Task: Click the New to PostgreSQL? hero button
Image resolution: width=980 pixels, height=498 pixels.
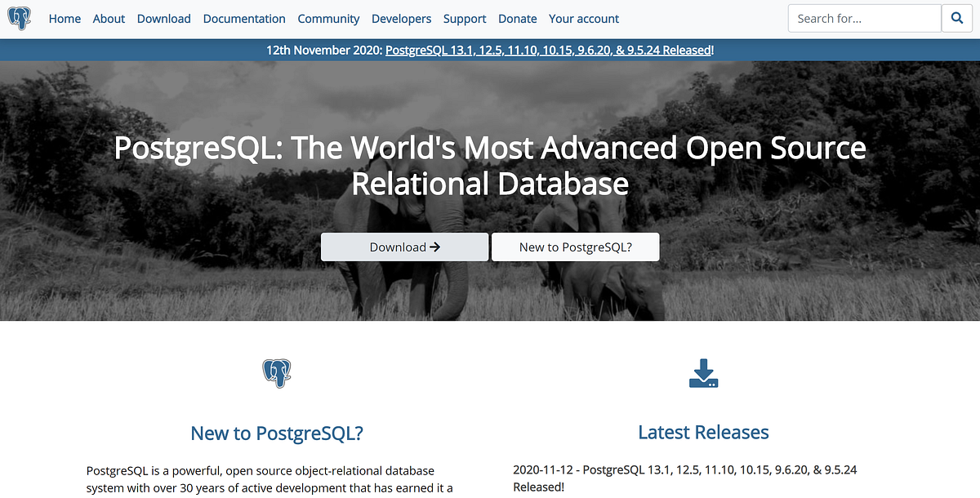Action: (575, 247)
